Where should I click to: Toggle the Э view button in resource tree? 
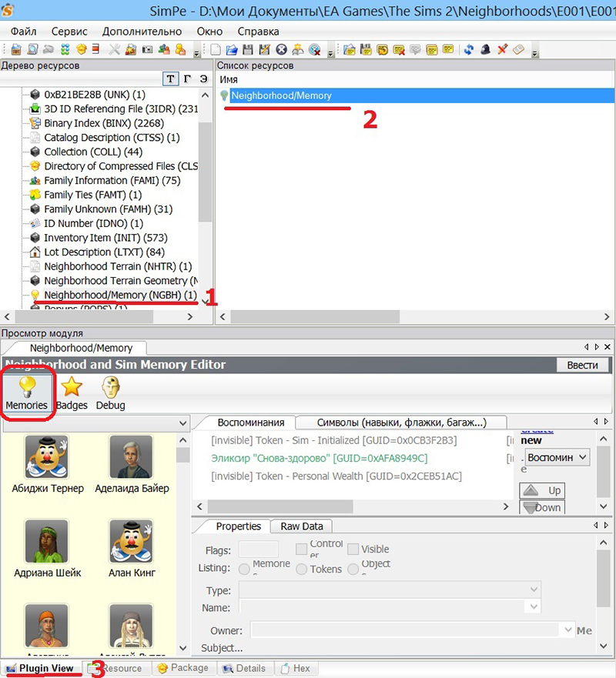point(204,78)
